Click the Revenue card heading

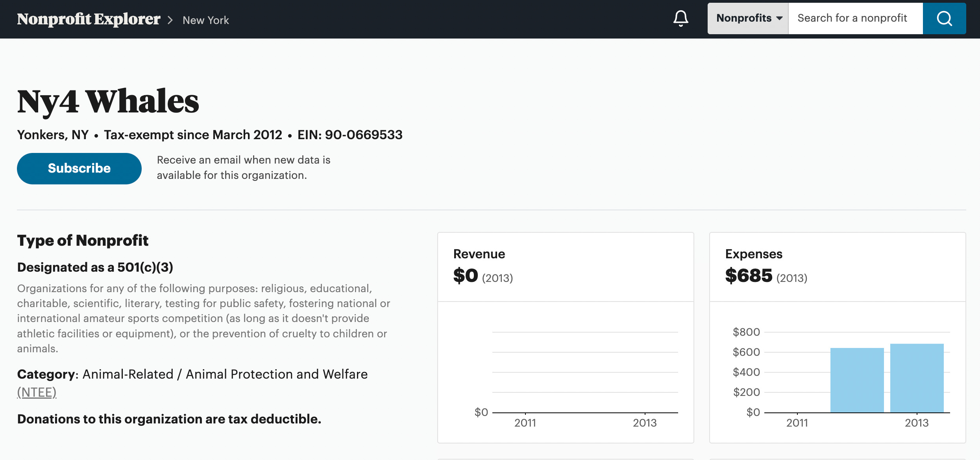click(479, 254)
